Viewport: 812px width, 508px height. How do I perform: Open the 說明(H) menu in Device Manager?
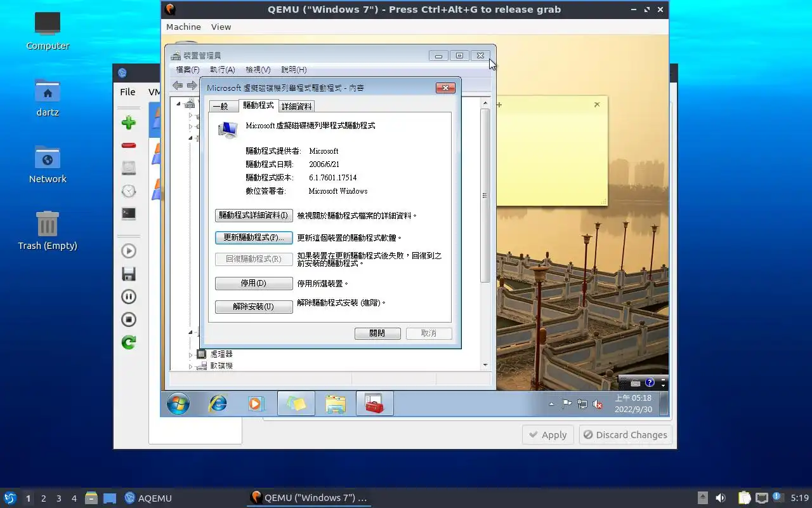[x=293, y=70]
